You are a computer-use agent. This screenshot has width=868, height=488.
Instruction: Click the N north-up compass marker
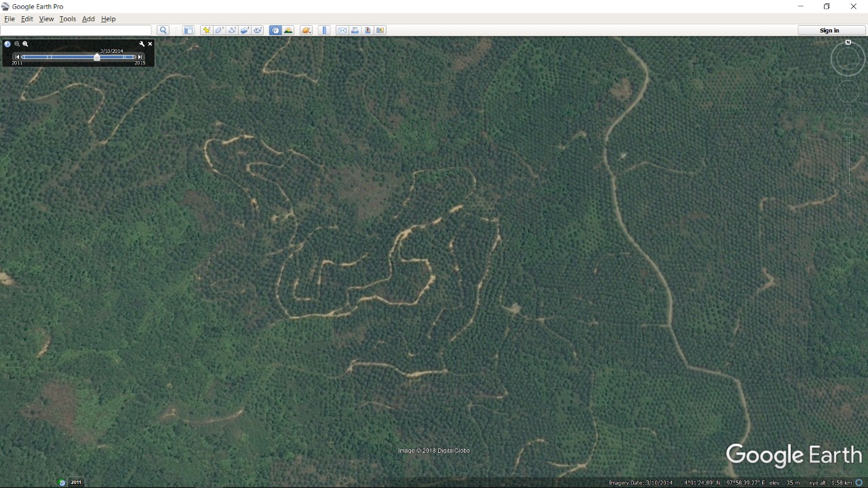848,42
